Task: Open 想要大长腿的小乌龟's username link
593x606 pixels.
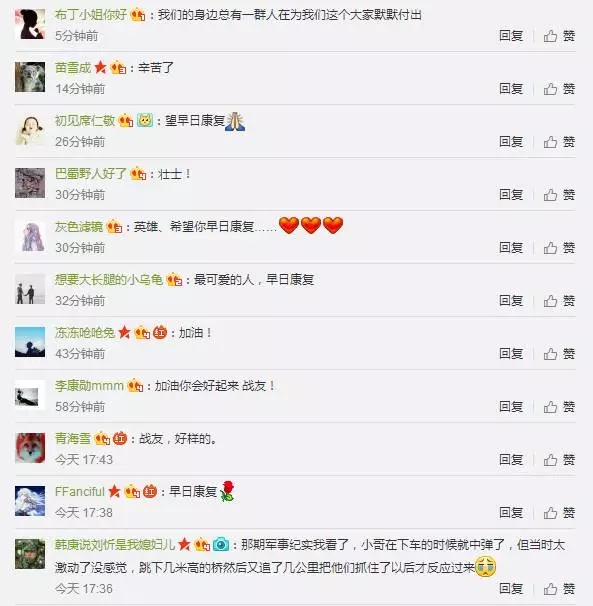Action: [109, 279]
